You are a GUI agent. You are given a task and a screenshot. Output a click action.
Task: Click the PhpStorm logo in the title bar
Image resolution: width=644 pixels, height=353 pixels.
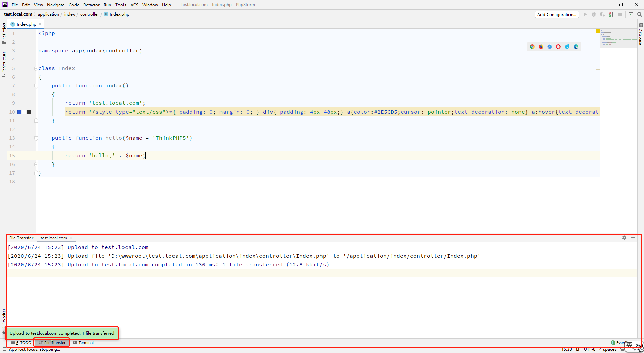(5, 5)
